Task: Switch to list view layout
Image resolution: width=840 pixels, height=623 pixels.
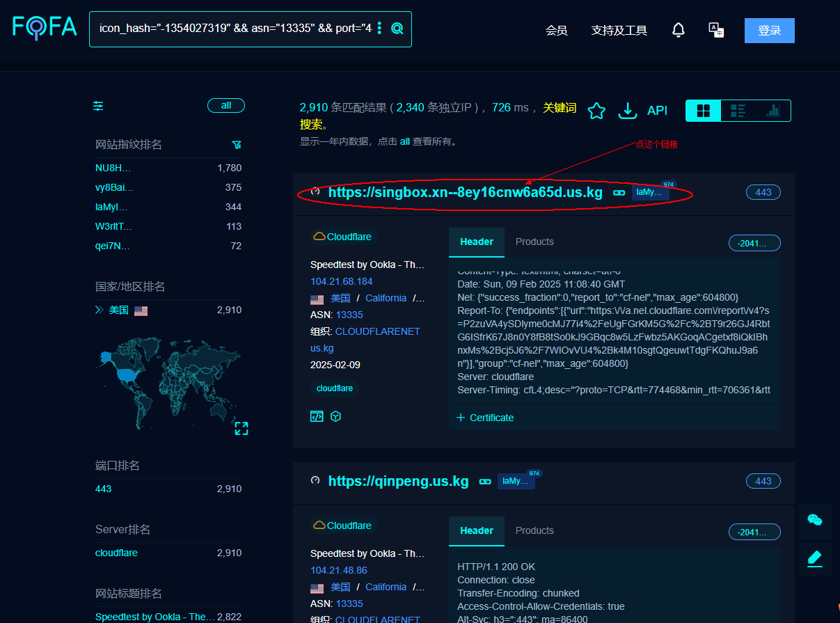Action: (x=738, y=111)
